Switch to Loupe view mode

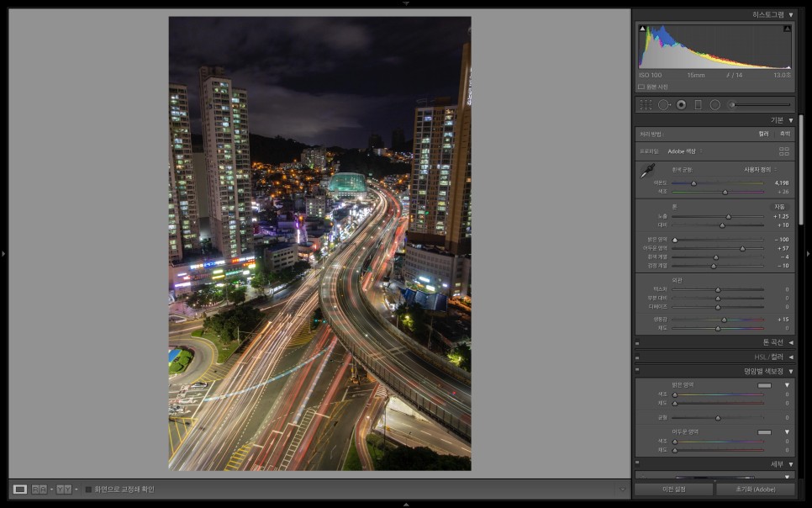point(20,489)
